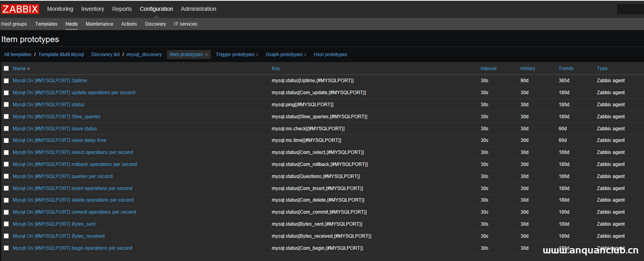Viewport: 644px width, 261px height.
Task: Check delete operations per second checkbox
Action: click(x=6, y=200)
